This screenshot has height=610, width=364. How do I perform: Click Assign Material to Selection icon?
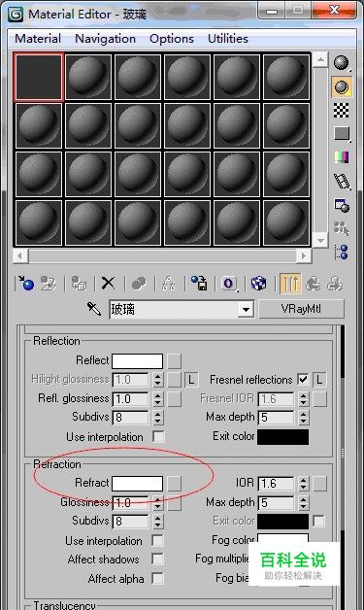coord(79,284)
